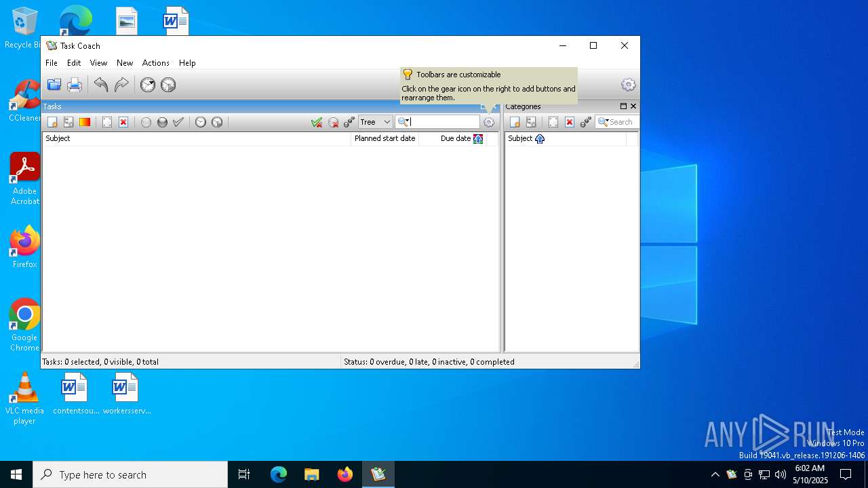Stop effort tracking in Tasks toolbar
Screen dimensions: 868x488
tap(217, 122)
